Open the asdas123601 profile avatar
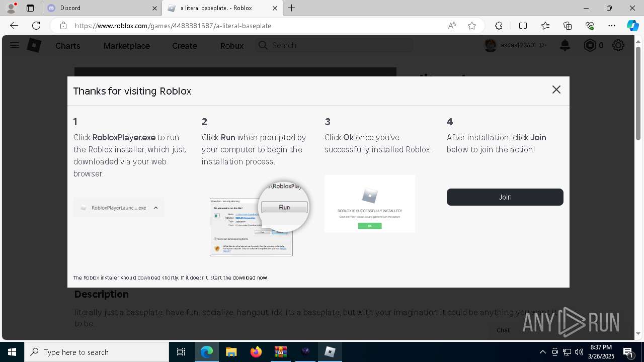The image size is (644, 362). pyautogui.click(x=491, y=45)
